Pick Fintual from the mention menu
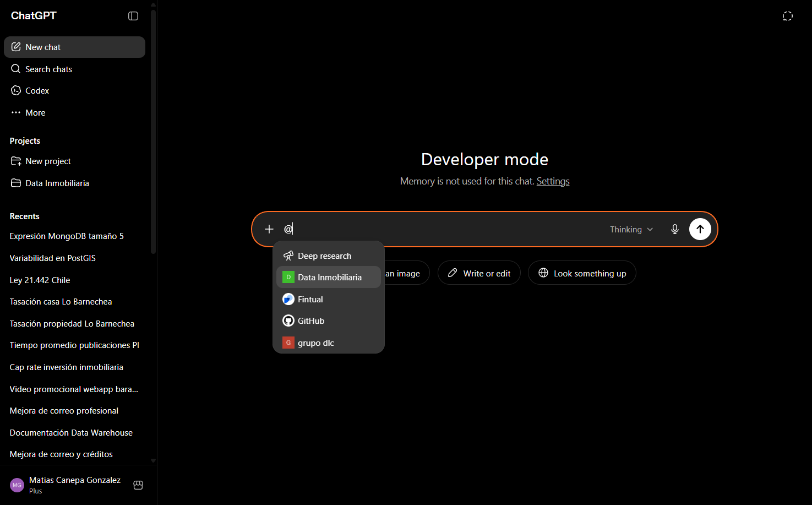 329,299
